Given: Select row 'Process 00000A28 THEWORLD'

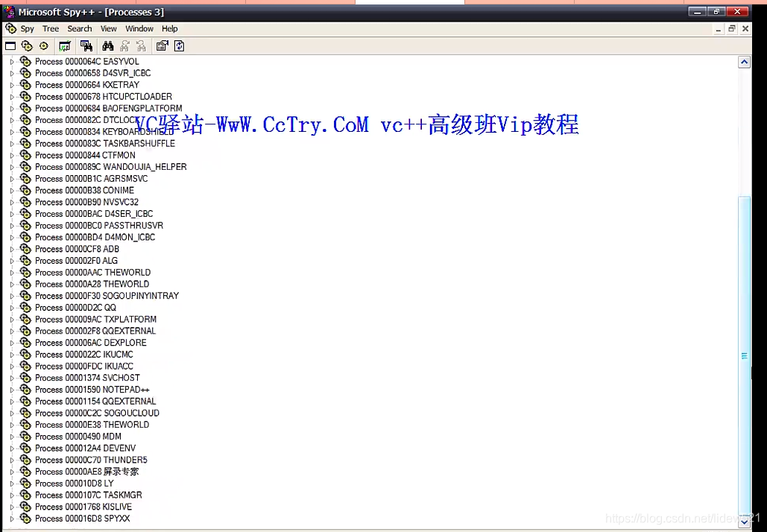Looking at the screenshot, I should tap(92, 284).
